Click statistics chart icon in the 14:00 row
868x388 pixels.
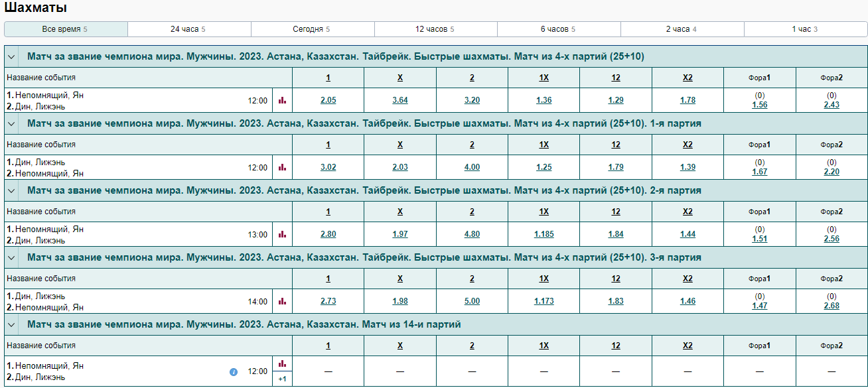click(x=282, y=301)
